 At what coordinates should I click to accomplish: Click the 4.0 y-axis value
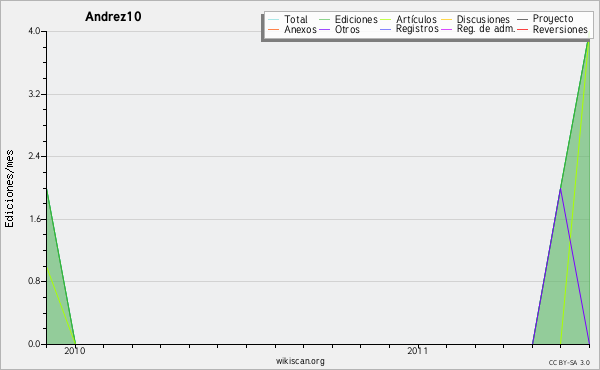[x=34, y=31]
